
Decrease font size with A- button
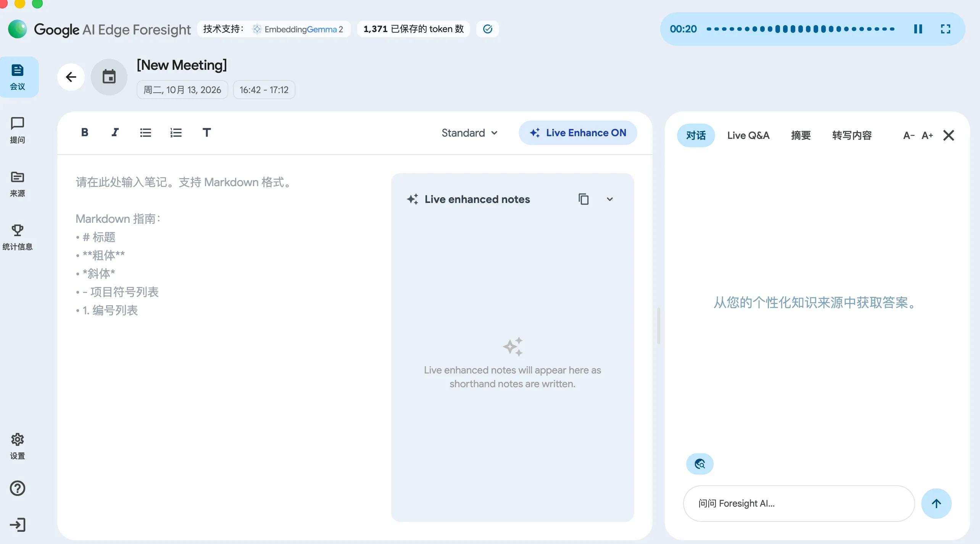pyautogui.click(x=909, y=135)
